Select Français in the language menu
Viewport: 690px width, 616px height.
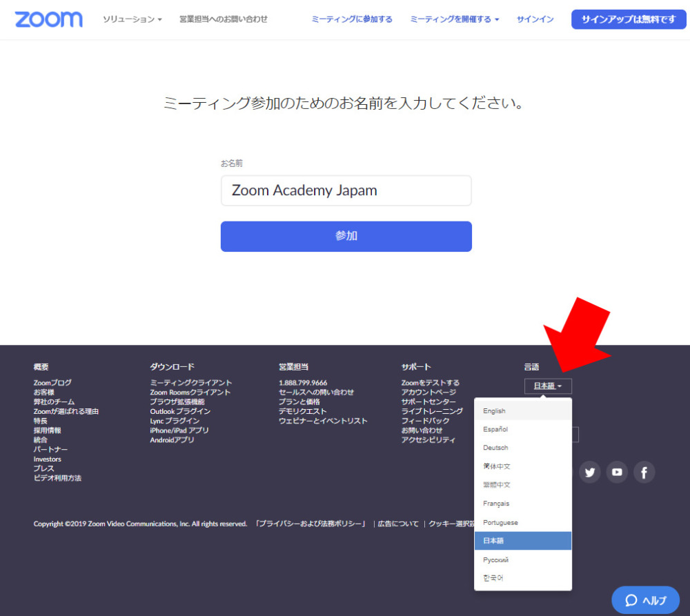coord(496,504)
